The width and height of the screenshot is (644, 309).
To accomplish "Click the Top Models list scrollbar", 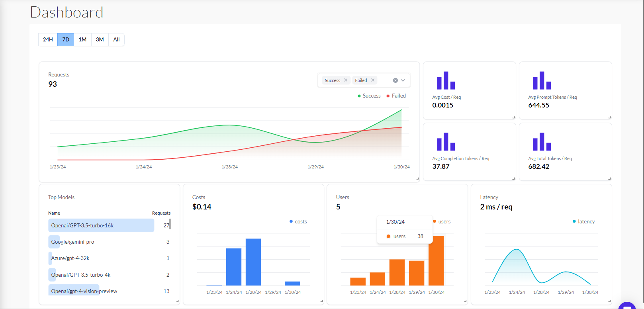I will [x=170, y=224].
